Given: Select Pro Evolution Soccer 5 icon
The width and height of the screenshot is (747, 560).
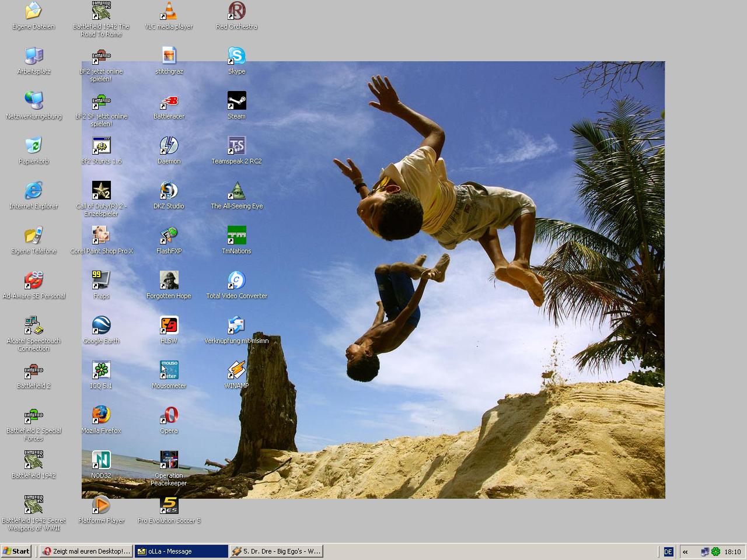Looking at the screenshot, I should [169, 505].
